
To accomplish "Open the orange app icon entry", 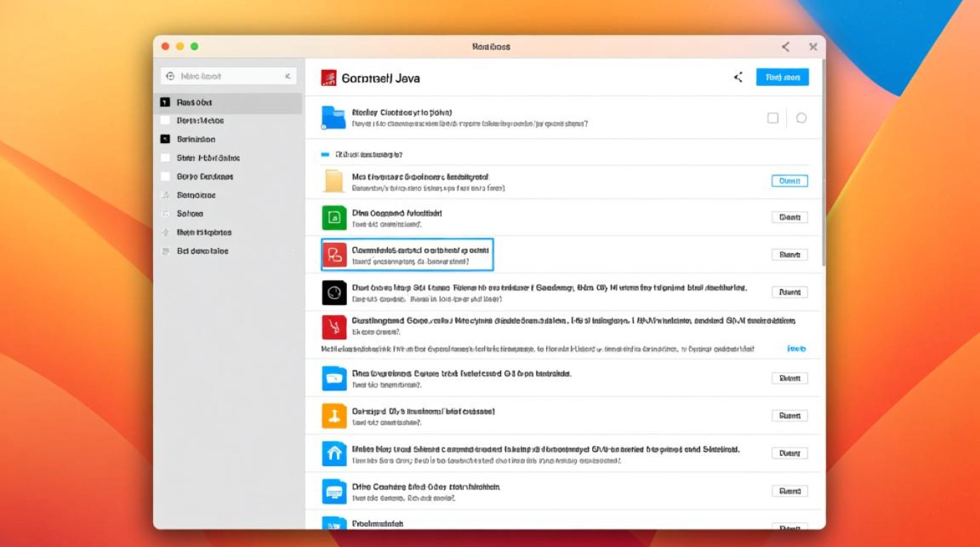I will pyautogui.click(x=333, y=416).
